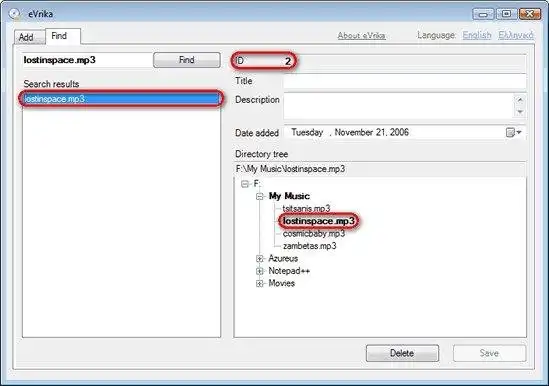
Task: Switch to the Add tab
Action: 29,37
